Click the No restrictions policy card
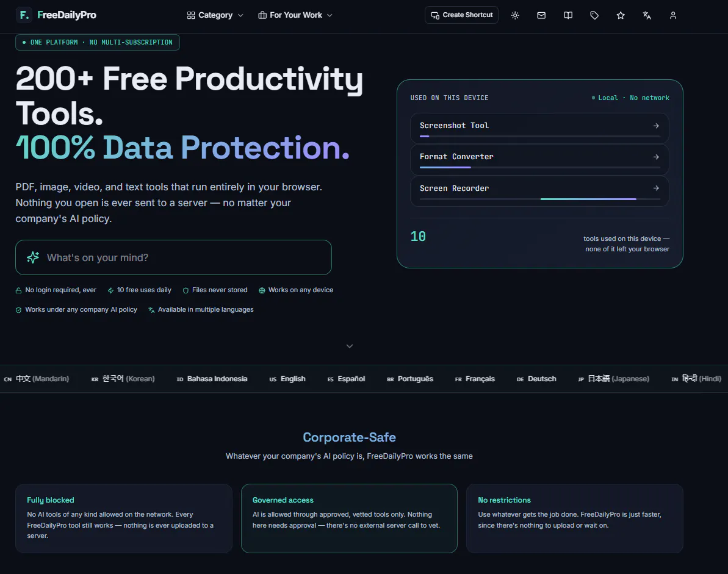The height and width of the screenshot is (574, 728). click(x=574, y=518)
